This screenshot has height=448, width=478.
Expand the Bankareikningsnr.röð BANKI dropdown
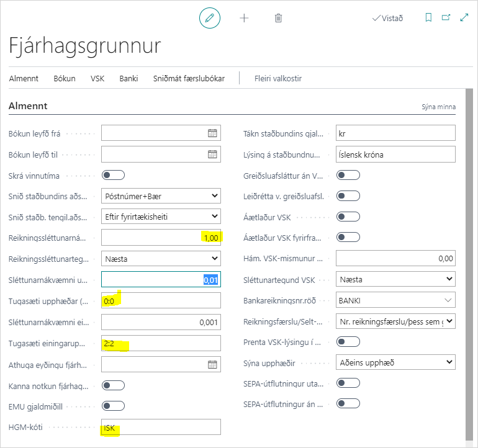pos(395,301)
